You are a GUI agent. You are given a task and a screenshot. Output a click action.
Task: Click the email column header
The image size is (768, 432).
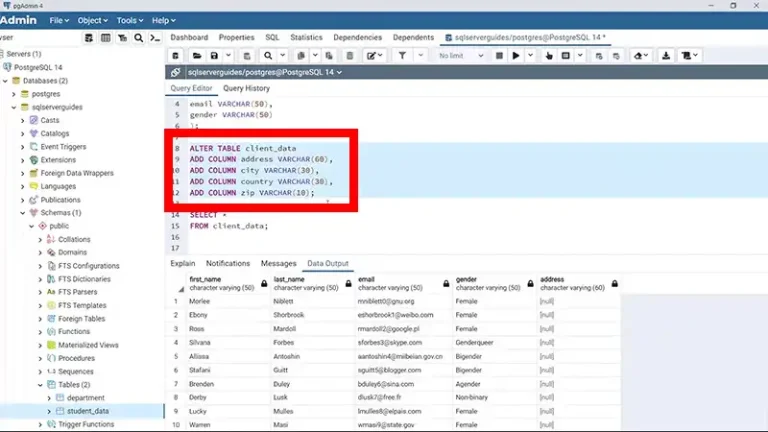click(x=404, y=284)
